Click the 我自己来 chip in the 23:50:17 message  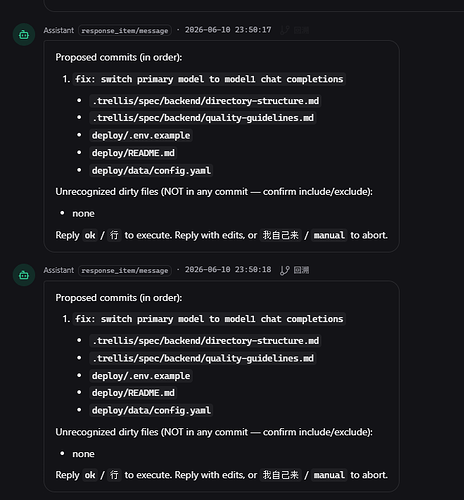280,235
